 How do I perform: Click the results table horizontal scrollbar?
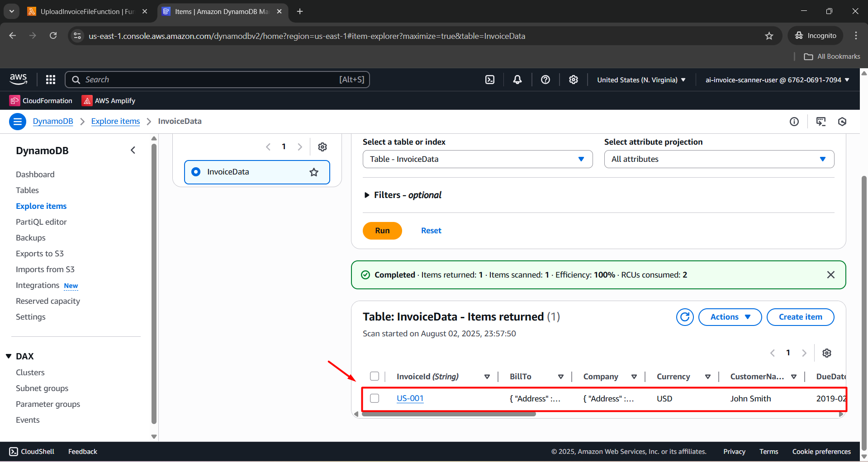click(x=448, y=414)
